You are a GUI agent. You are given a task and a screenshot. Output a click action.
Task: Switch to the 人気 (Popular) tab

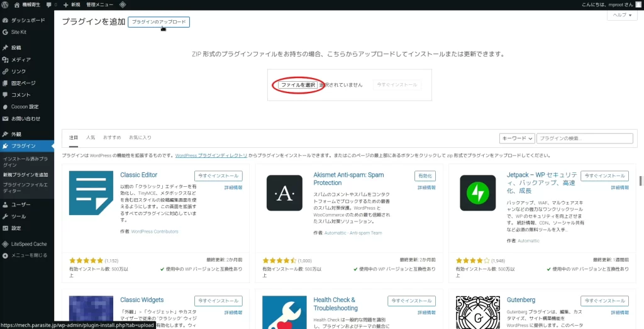click(91, 137)
